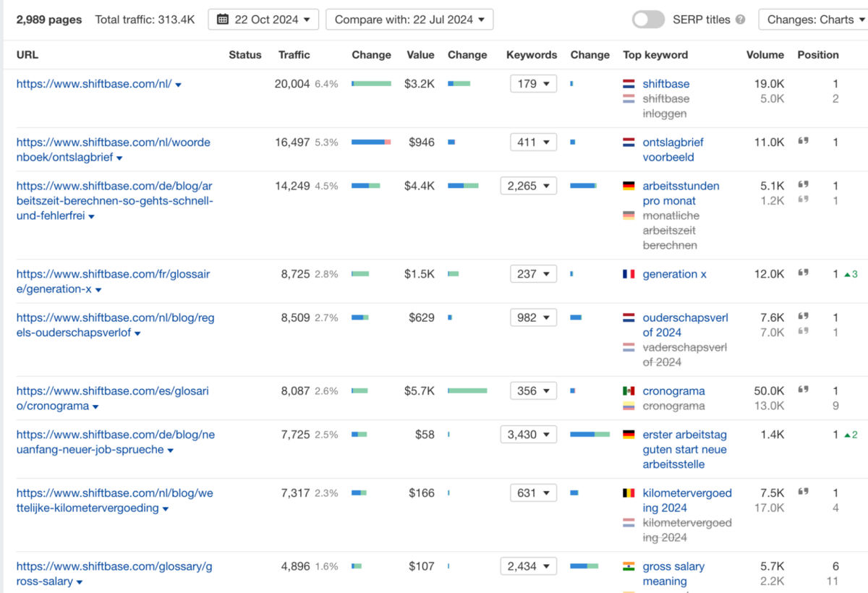Click the French flag icon beside generation x
This screenshot has width=868, height=593.
pos(629,274)
